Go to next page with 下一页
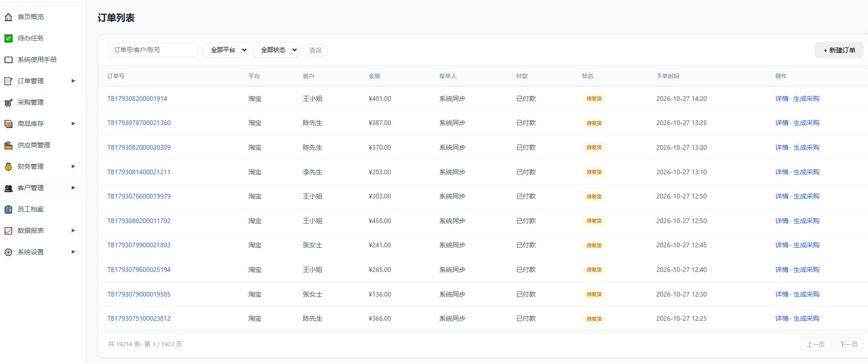Viewport: 868px width, 363px height. (x=848, y=344)
